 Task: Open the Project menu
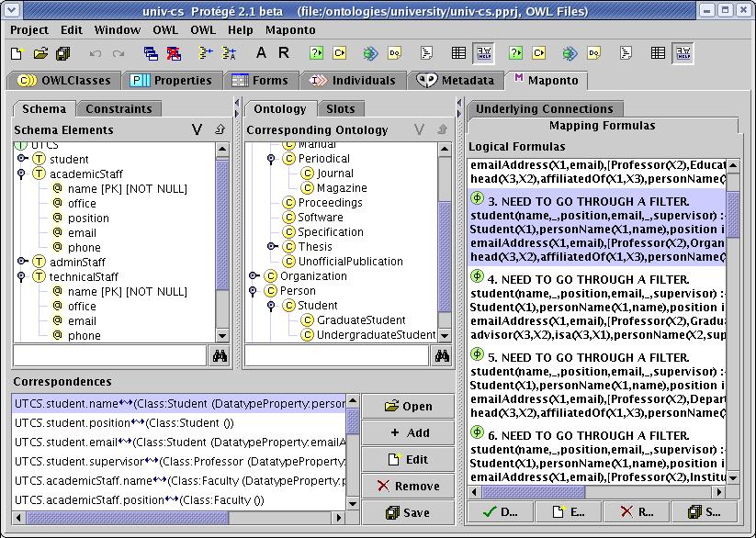pyautogui.click(x=29, y=30)
